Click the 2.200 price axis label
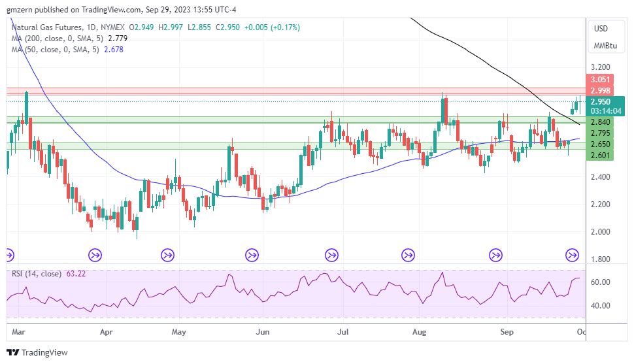The image size is (634, 364). coord(601,205)
